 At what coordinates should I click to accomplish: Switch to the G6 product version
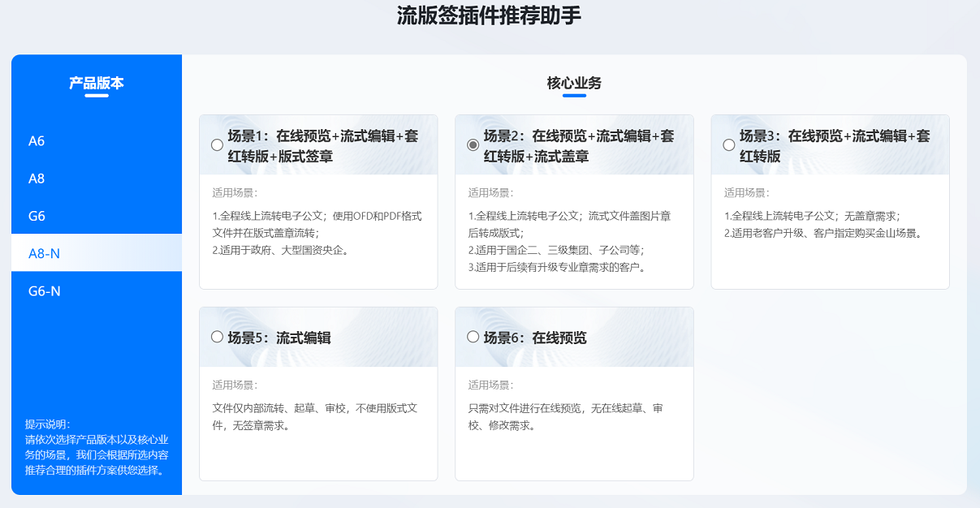pyautogui.click(x=37, y=216)
